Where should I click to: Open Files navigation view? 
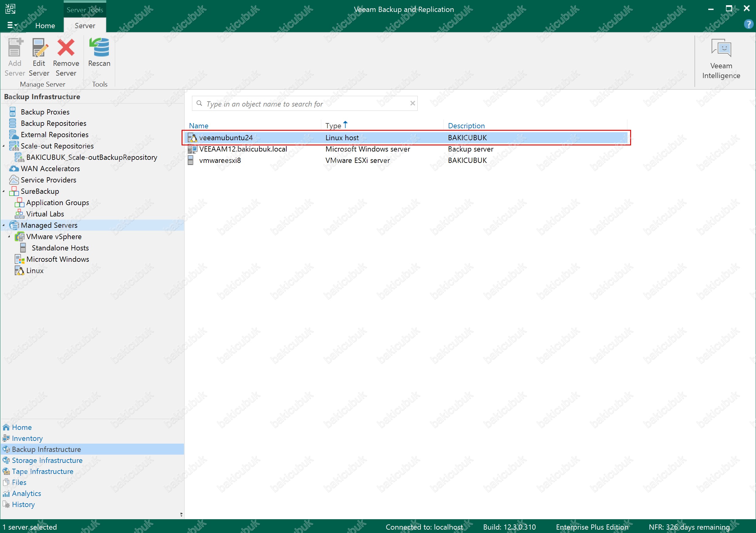(19, 482)
